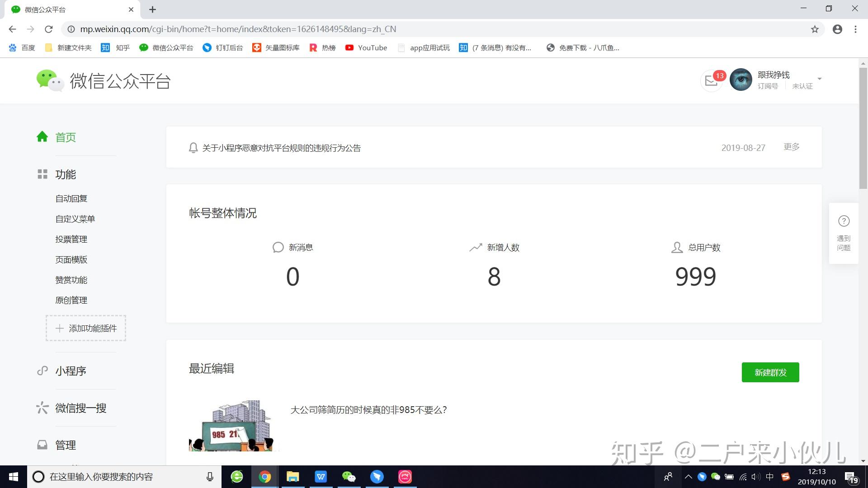View site information icon in address bar
This screenshot has width=868, height=488.
click(71, 29)
